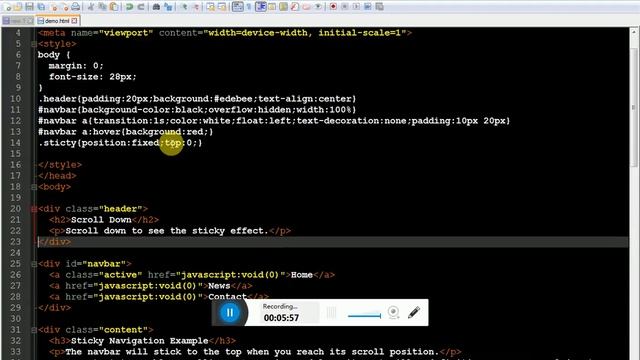Click the Paste clipboard icon
640x360 pixels.
114,7
